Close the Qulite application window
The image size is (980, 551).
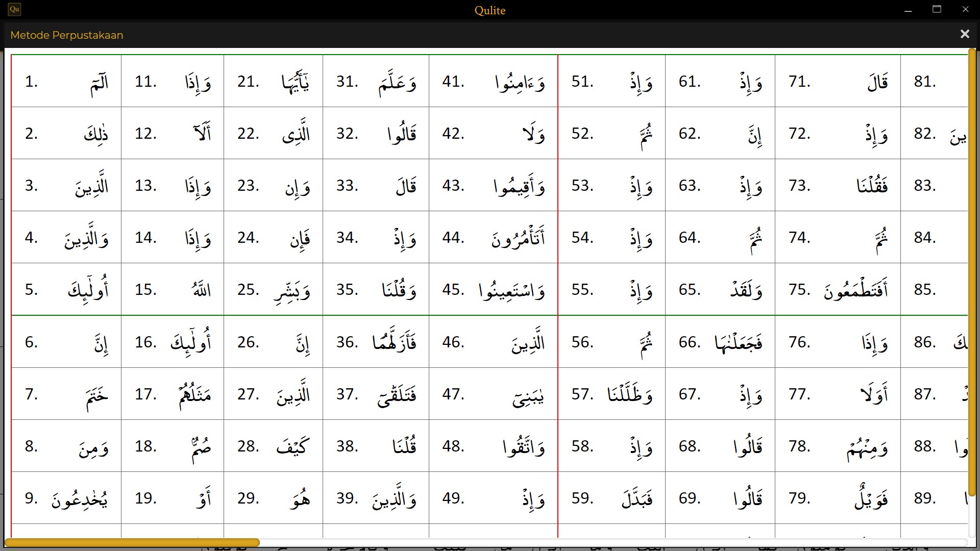click(965, 10)
